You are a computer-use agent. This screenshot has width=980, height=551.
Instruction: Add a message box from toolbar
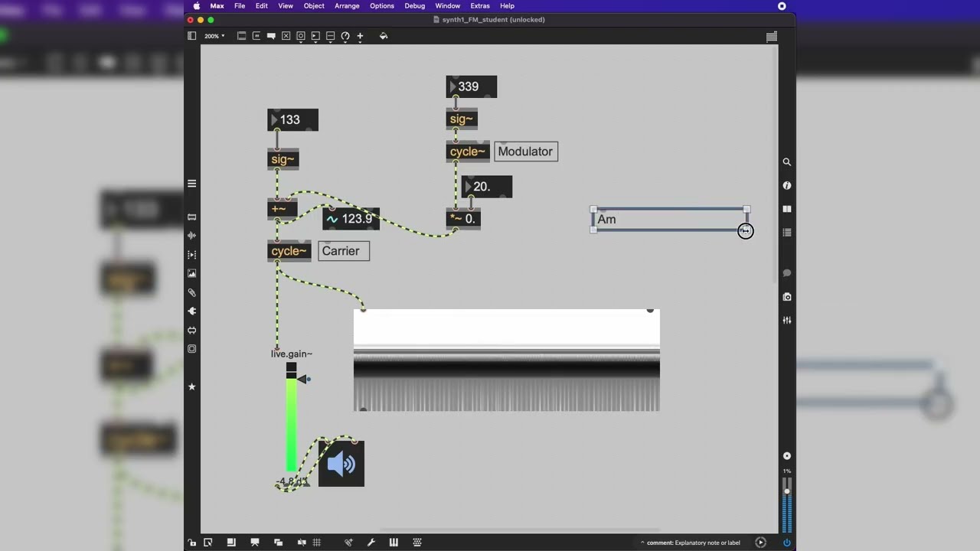click(x=256, y=36)
